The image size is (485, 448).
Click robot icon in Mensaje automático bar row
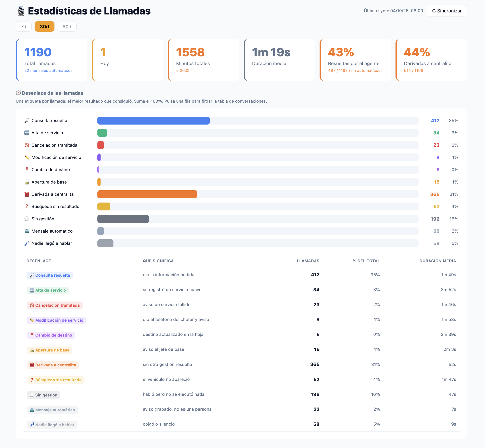27,231
